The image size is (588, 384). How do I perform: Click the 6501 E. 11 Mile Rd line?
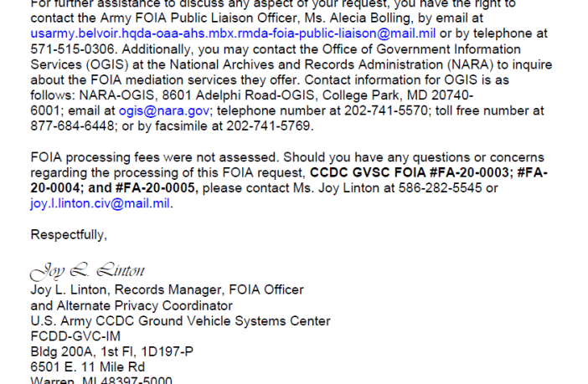coord(87,367)
